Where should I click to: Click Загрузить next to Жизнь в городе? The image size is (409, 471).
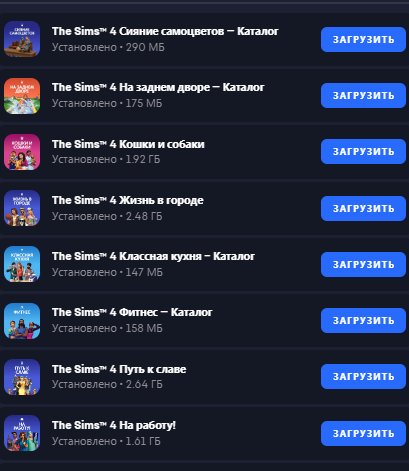coord(363,208)
